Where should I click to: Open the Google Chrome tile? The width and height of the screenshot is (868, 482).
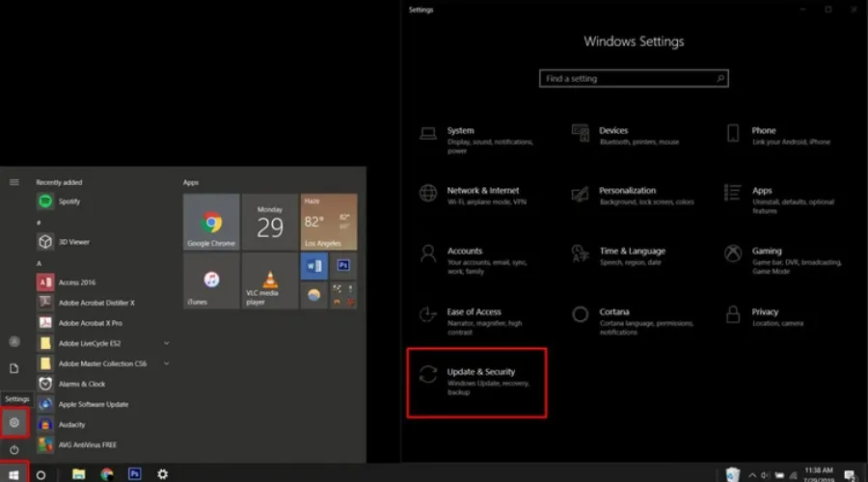(x=211, y=222)
